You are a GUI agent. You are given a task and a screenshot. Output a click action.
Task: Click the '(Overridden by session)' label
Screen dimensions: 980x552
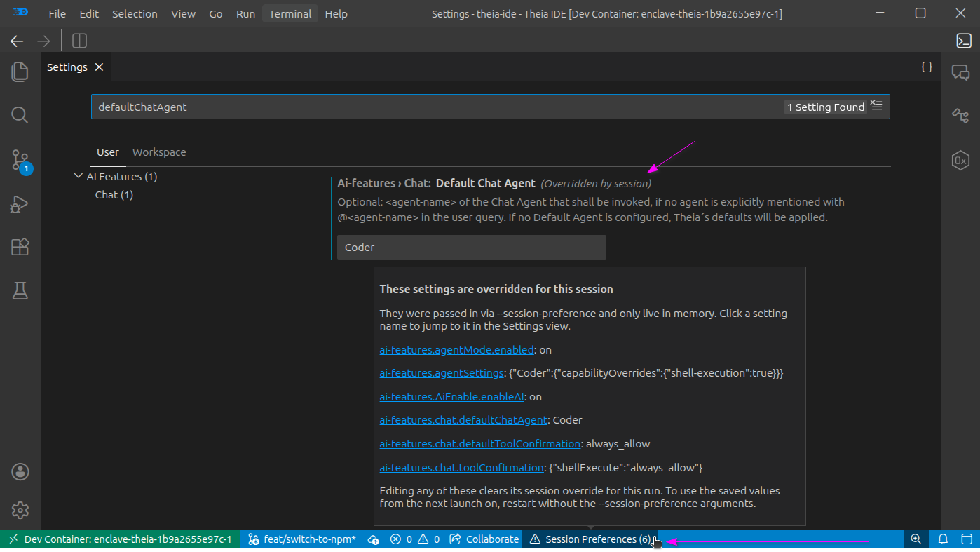[596, 184]
